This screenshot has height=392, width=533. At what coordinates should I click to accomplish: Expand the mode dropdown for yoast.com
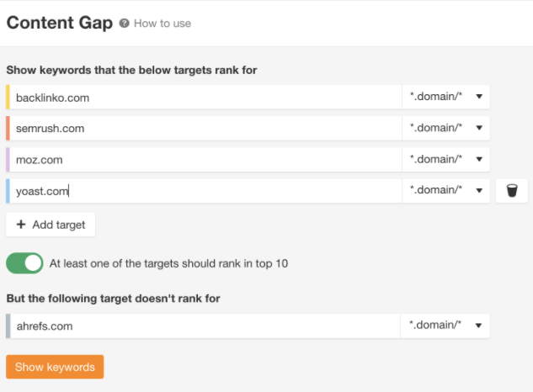[445, 191]
